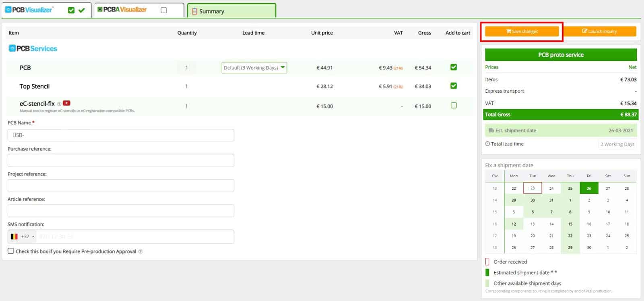Click the 26-03-2021 shipment date
The width and height of the screenshot is (644, 301).
click(621, 131)
